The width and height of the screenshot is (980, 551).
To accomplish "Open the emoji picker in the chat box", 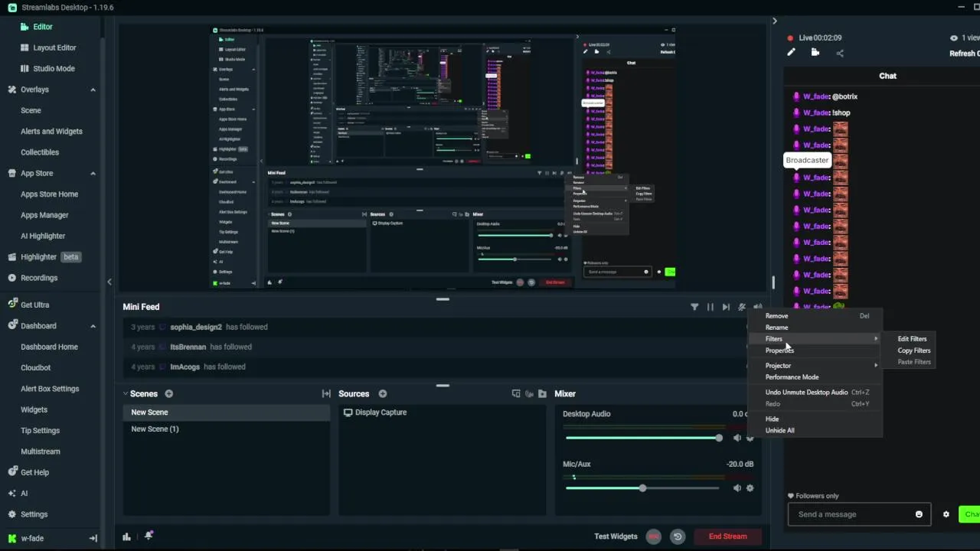I will (x=919, y=514).
